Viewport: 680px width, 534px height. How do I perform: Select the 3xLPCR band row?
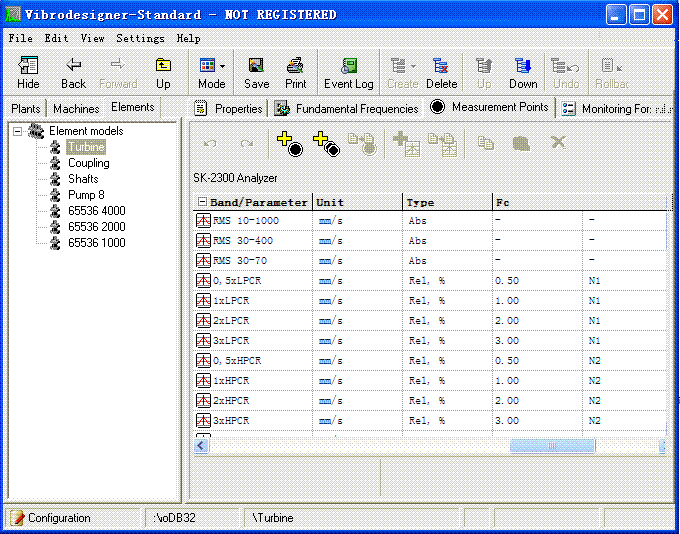pyautogui.click(x=430, y=341)
